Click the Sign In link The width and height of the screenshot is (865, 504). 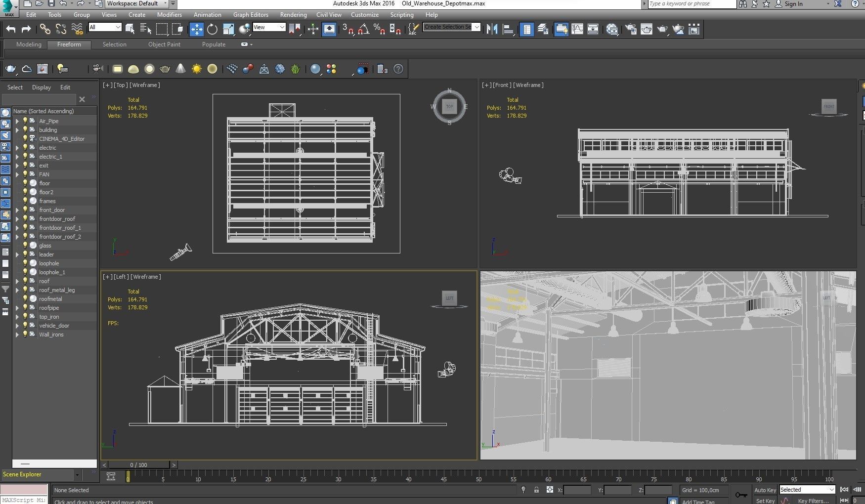click(x=793, y=4)
